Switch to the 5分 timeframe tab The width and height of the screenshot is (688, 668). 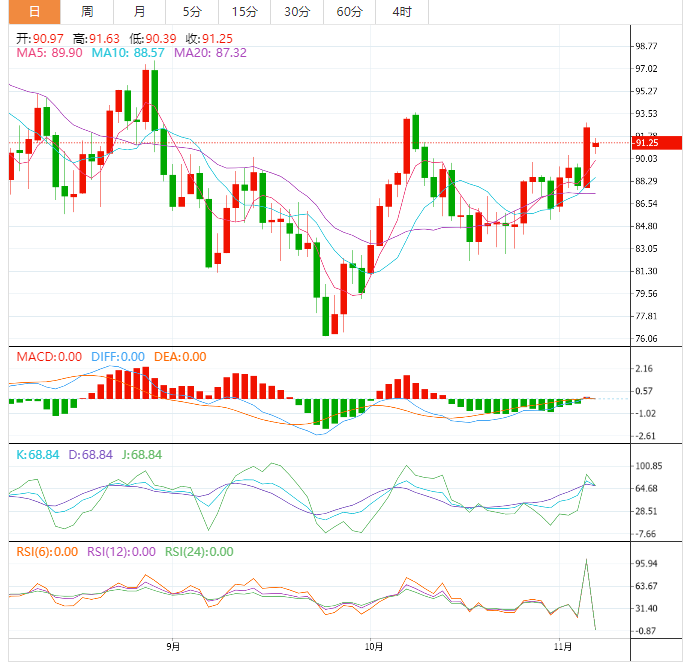pos(192,12)
